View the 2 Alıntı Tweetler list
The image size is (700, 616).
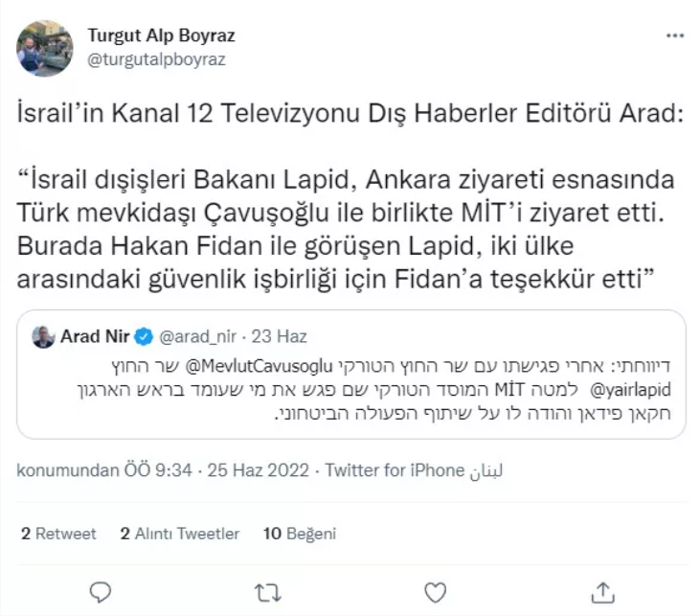pyautogui.click(x=180, y=534)
